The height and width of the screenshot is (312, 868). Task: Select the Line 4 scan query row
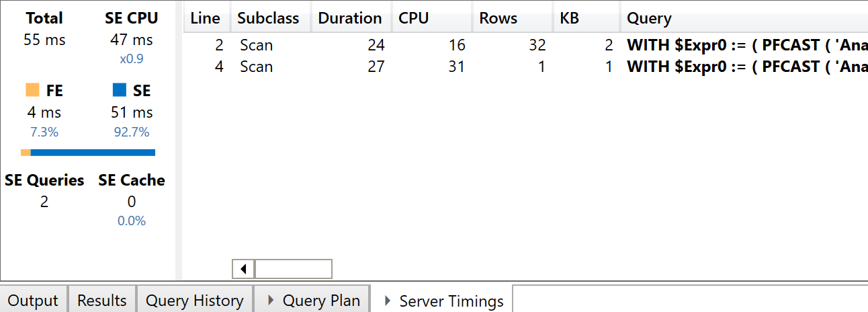(526, 67)
